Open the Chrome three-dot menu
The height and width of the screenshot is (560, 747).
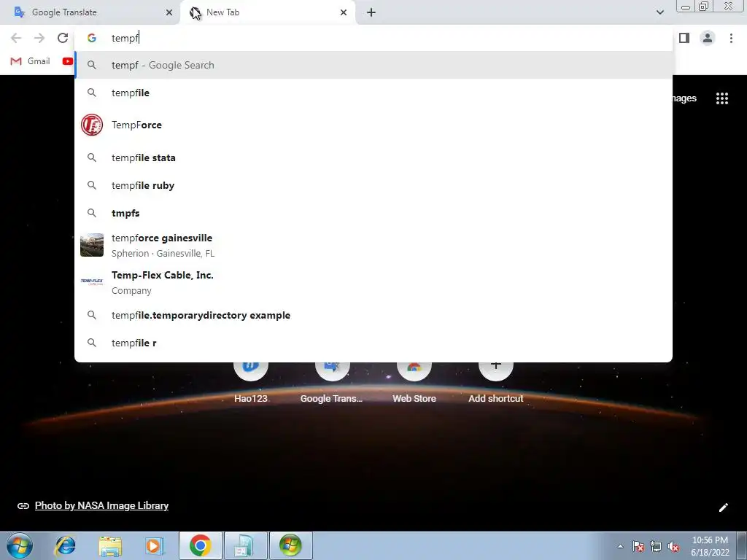point(731,38)
